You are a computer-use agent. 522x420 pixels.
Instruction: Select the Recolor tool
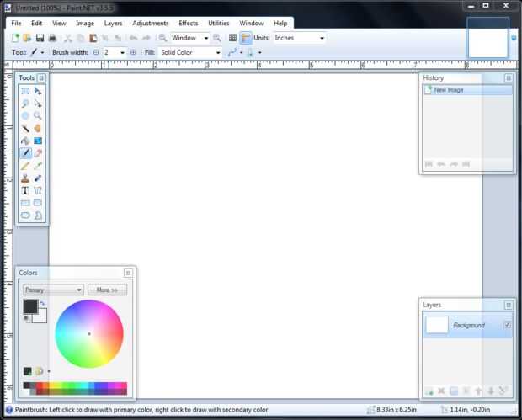point(38,178)
